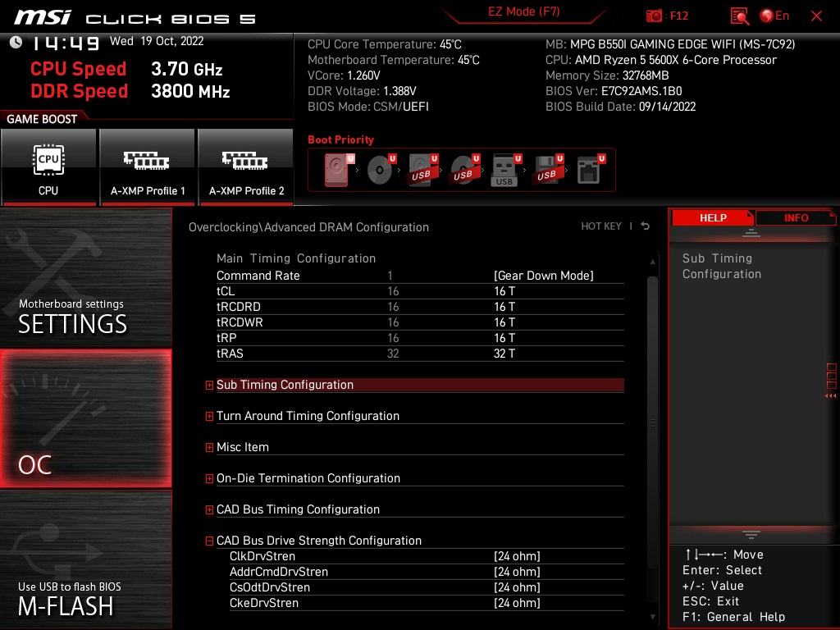This screenshot has width=840, height=630.
Task: Select the tRCDRD 16 T value field
Action: pos(504,307)
